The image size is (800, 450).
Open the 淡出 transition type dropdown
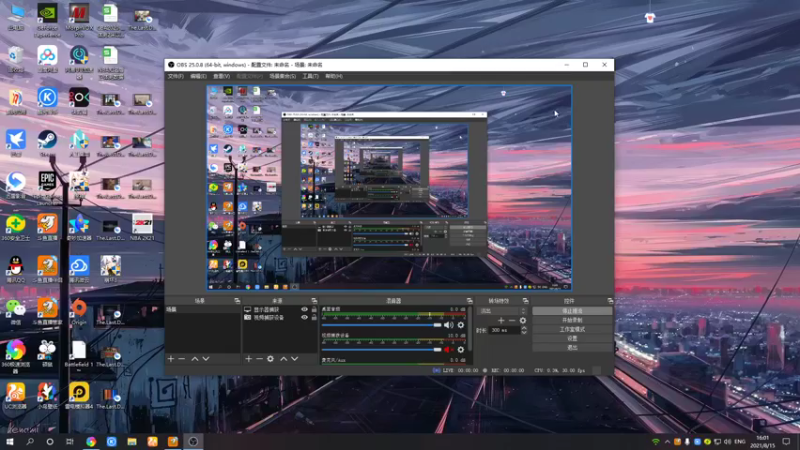coord(502,311)
